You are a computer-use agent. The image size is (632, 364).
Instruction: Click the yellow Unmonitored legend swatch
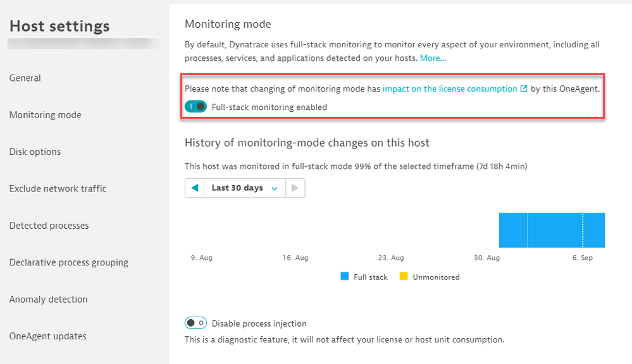coord(404,277)
